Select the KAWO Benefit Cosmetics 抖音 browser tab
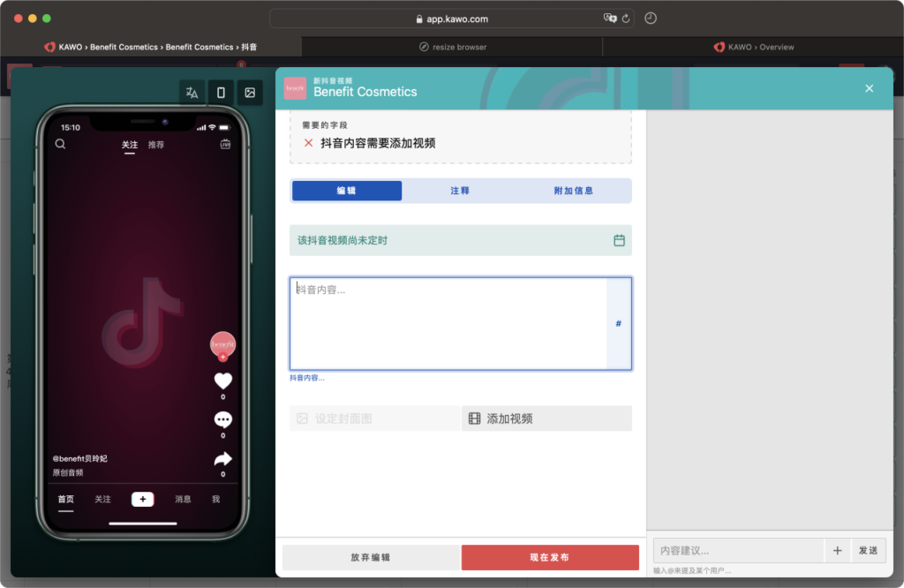The width and height of the screenshot is (904, 588). [151, 48]
